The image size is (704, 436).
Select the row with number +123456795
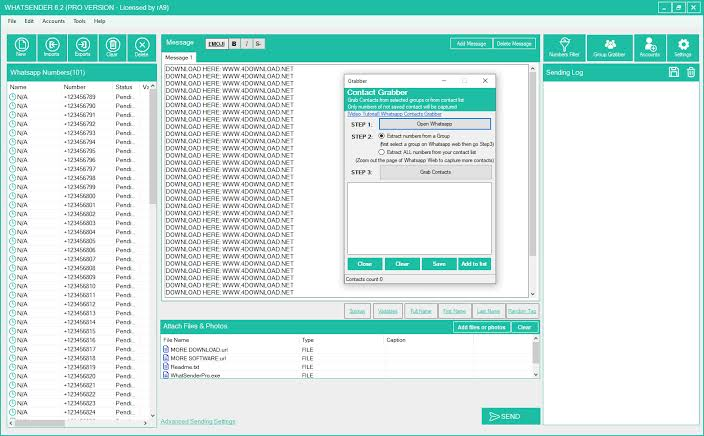pyautogui.click(x=79, y=151)
